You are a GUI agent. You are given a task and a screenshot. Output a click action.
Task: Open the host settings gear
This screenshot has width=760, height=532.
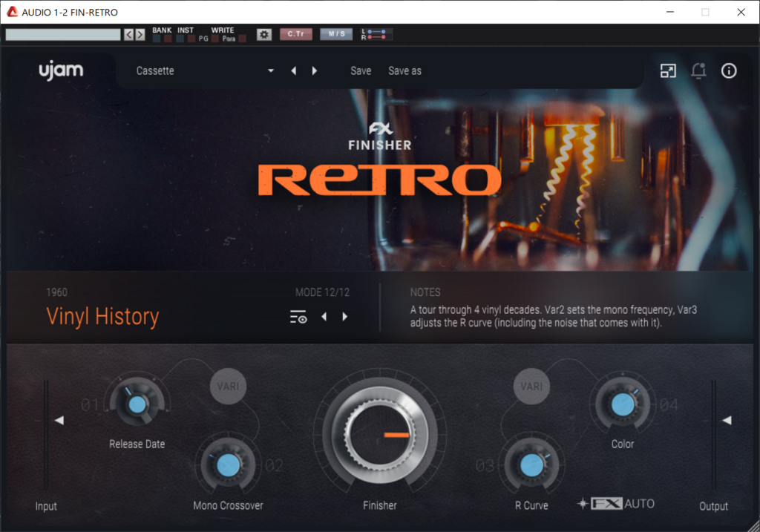[264, 34]
